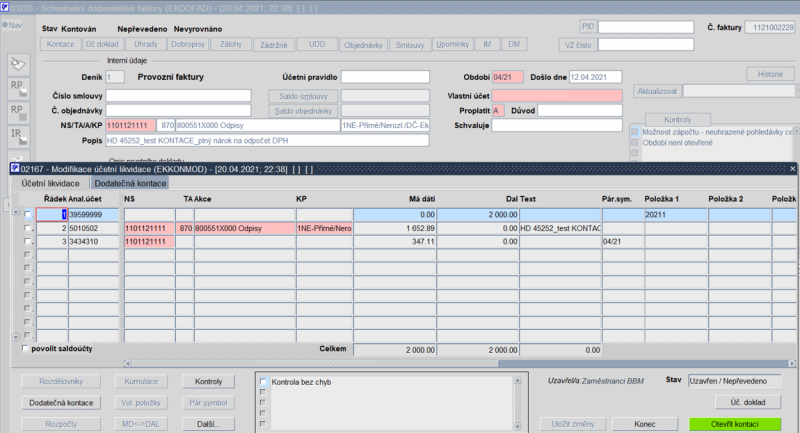This screenshot has height=433, width=800.
Task: Click the Účetní pravidlo input field
Action: point(385,77)
